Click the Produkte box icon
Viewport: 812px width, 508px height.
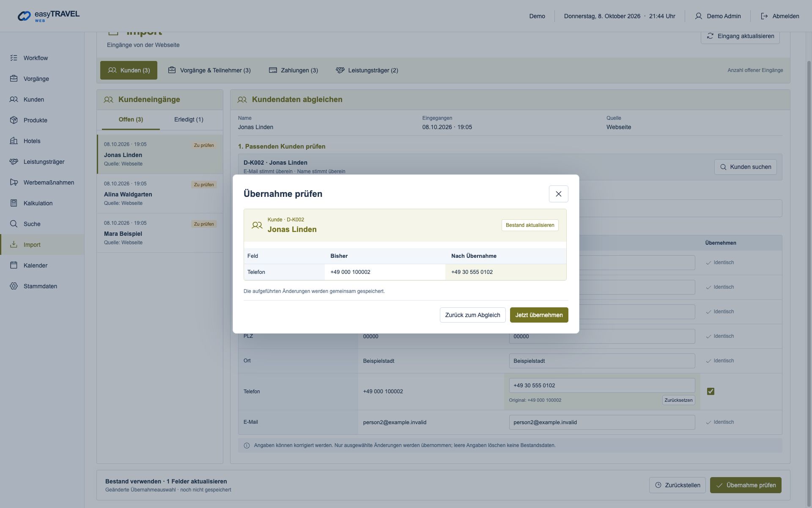[14, 120]
